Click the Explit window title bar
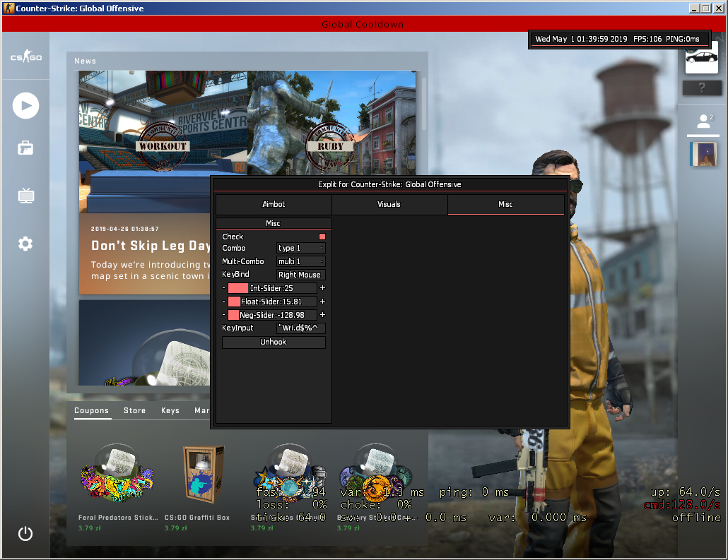 [x=389, y=184]
